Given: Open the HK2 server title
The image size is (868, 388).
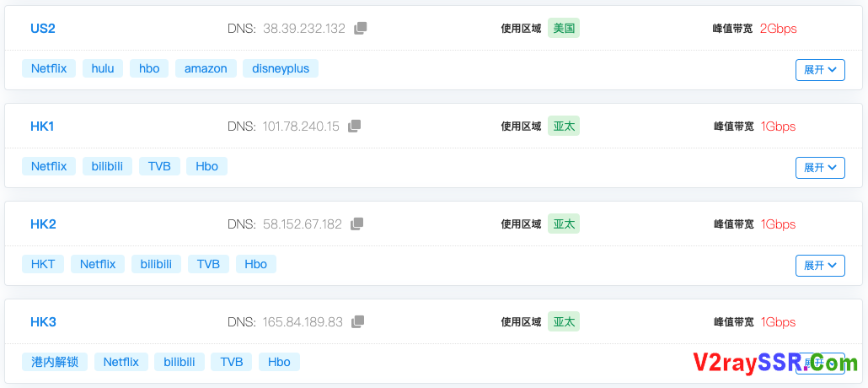Looking at the screenshot, I should [x=43, y=224].
